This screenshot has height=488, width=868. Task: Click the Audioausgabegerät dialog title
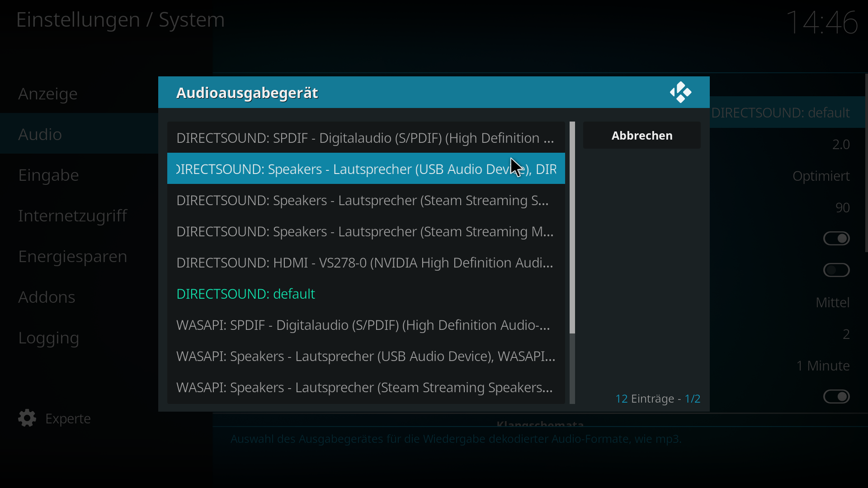point(247,93)
